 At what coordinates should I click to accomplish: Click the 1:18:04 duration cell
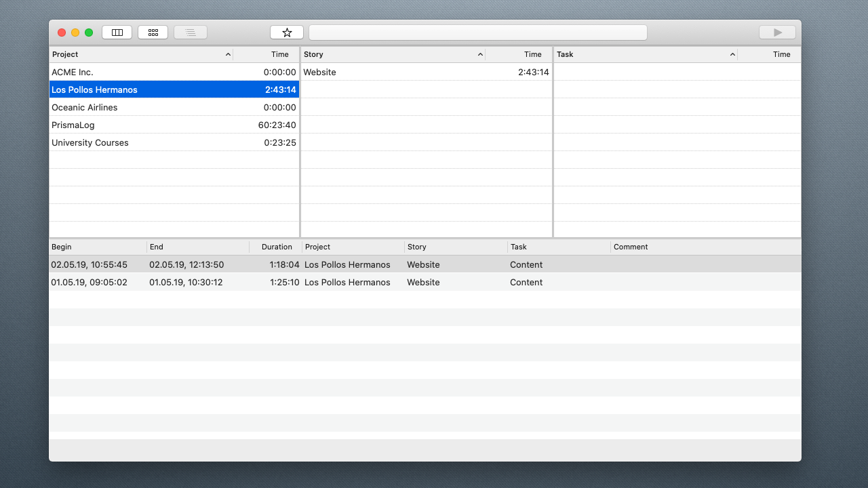(284, 264)
